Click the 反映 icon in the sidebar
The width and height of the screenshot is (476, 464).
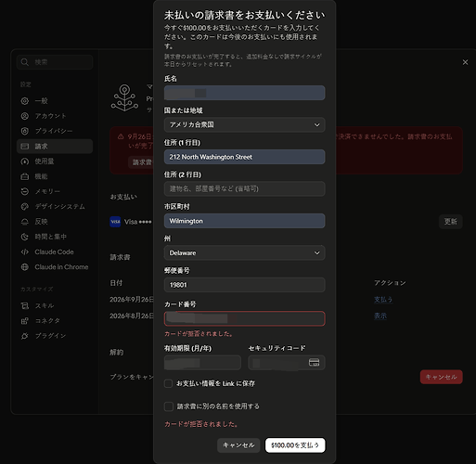click(x=25, y=222)
